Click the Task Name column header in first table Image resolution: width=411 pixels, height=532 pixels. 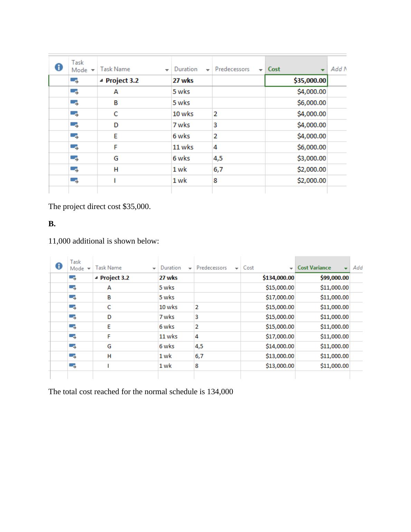click(115, 69)
